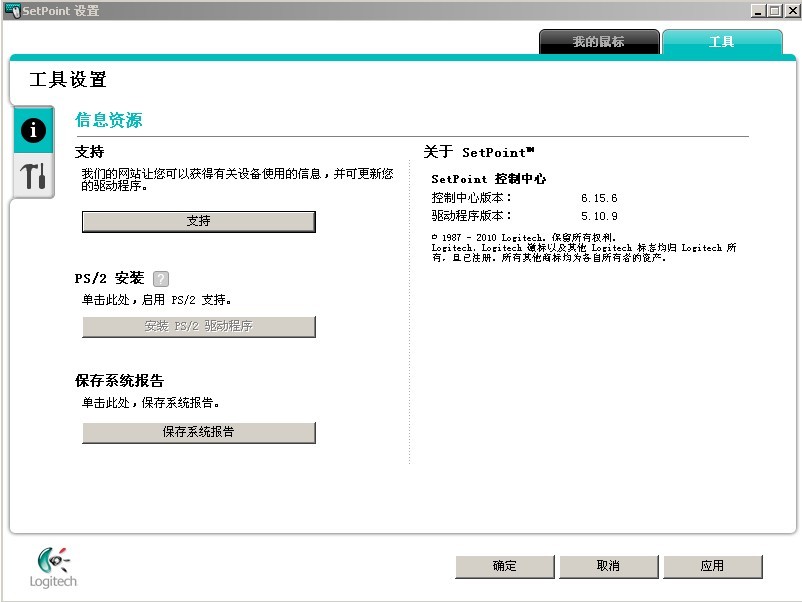Screen dimensions: 802x602
Task: Click the 单击此处，保存系统报告 text
Action: [151, 403]
